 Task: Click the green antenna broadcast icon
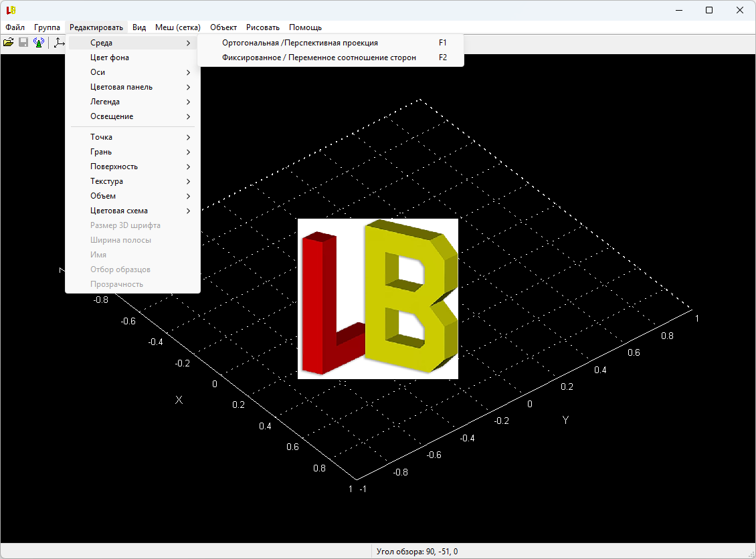coord(39,43)
